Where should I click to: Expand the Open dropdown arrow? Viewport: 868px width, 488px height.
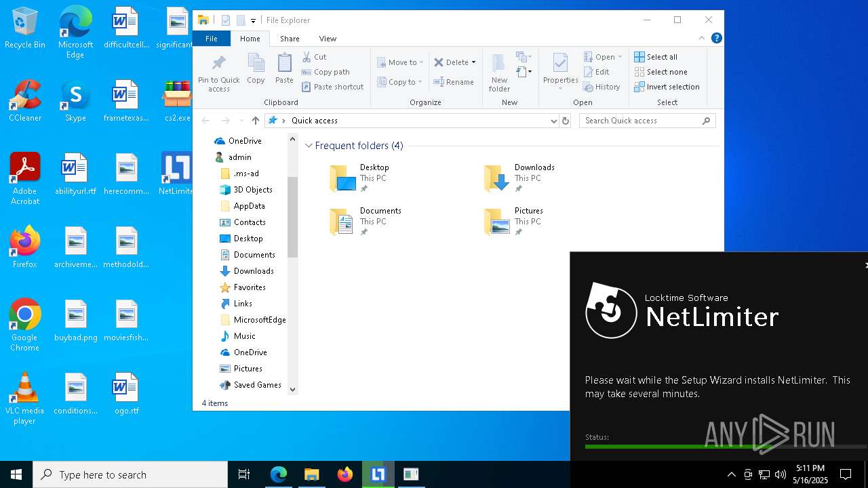620,57
